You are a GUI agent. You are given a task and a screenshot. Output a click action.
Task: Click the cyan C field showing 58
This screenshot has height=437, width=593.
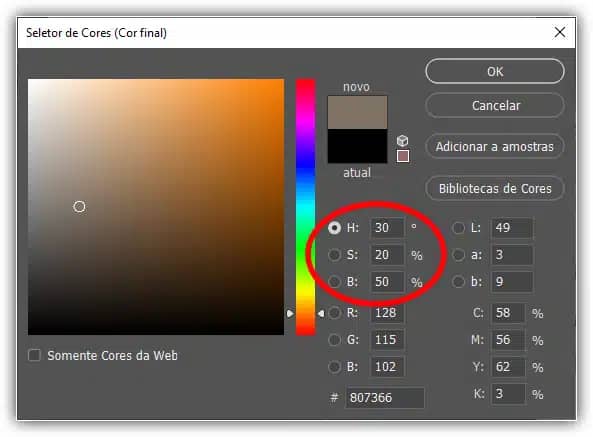508,313
